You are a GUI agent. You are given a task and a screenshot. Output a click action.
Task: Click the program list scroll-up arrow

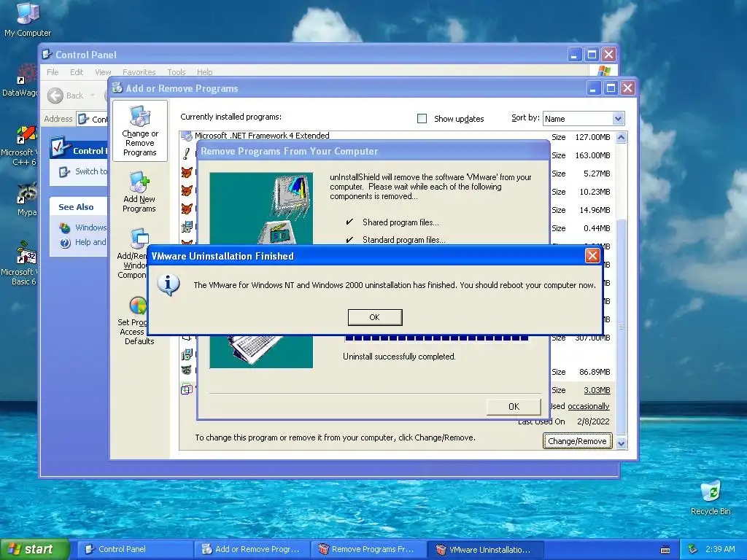click(x=621, y=138)
